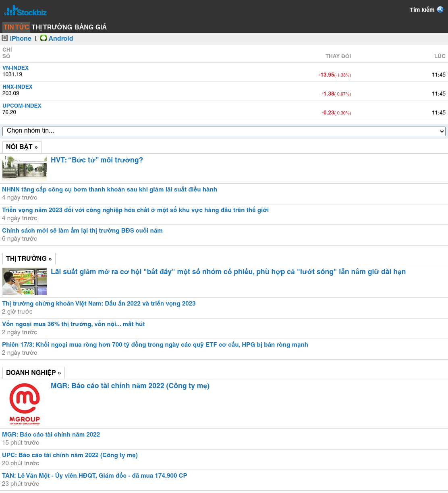
Task: Click the CHỈ SỐ column header
Action: [x=7, y=53]
